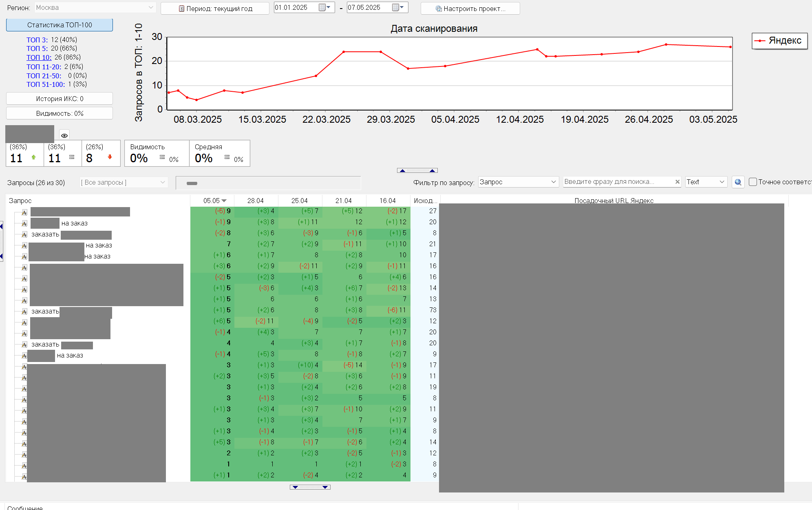Sort by the 21.04 column header

coord(344,201)
